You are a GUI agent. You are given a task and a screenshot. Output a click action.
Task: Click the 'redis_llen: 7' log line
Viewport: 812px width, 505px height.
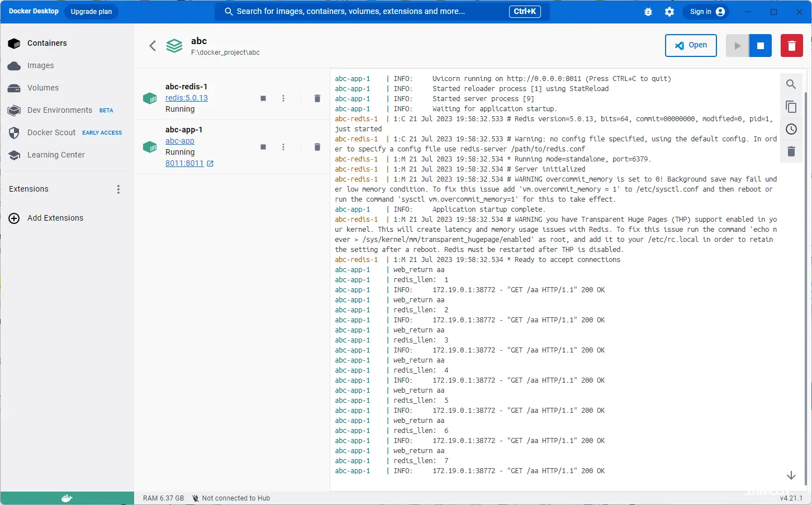click(x=392, y=461)
